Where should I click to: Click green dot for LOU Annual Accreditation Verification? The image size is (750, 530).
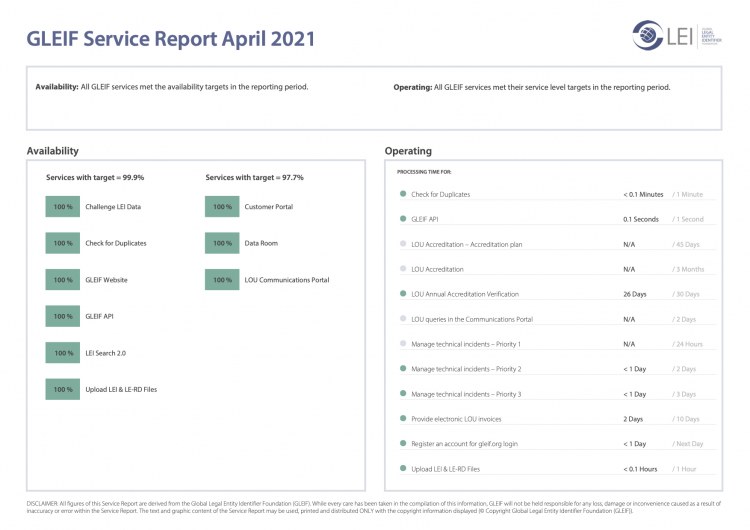(403, 294)
